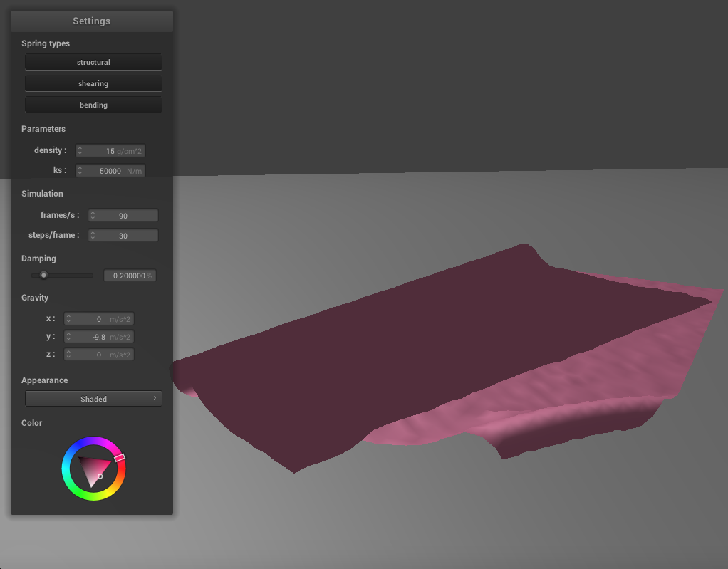728x569 pixels.
Task: Toggle the shearing spring type
Action: (x=93, y=83)
